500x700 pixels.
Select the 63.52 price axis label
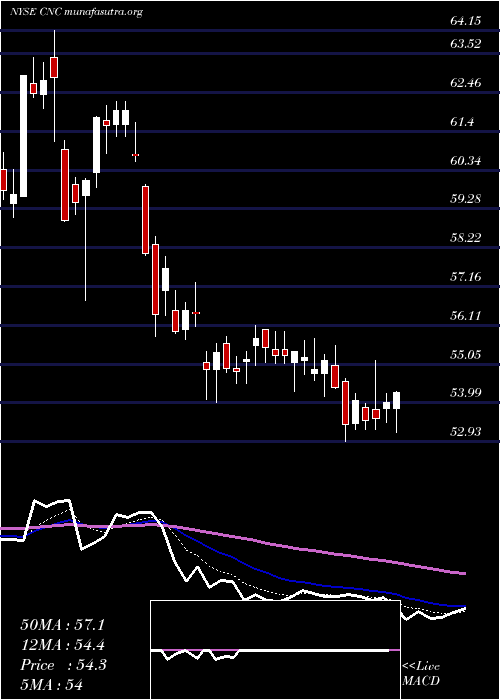point(465,44)
